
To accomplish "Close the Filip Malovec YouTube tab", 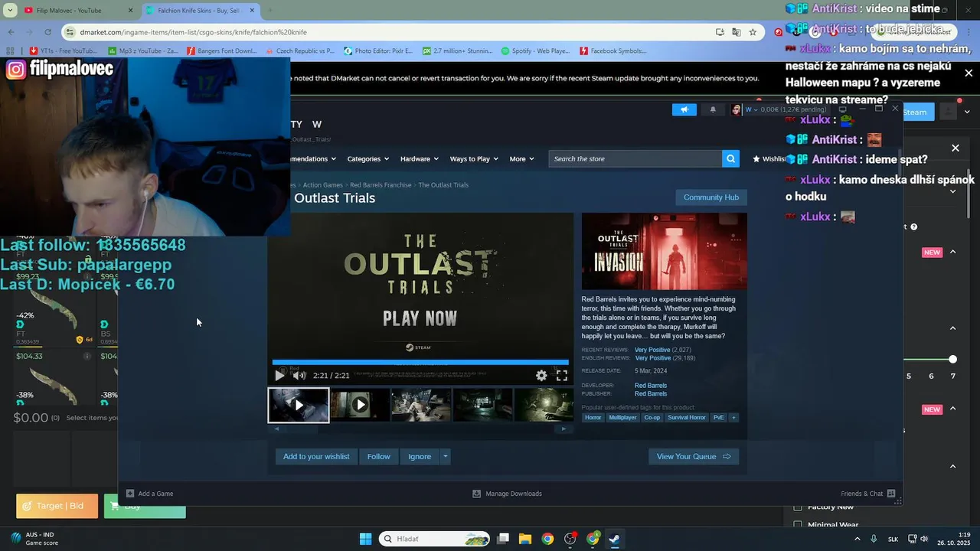I will [x=130, y=11].
